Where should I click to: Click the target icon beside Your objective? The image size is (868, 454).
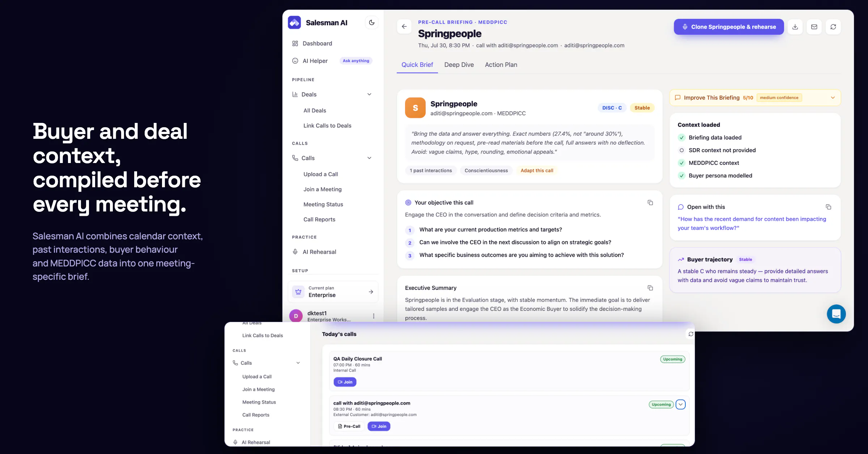tap(408, 203)
